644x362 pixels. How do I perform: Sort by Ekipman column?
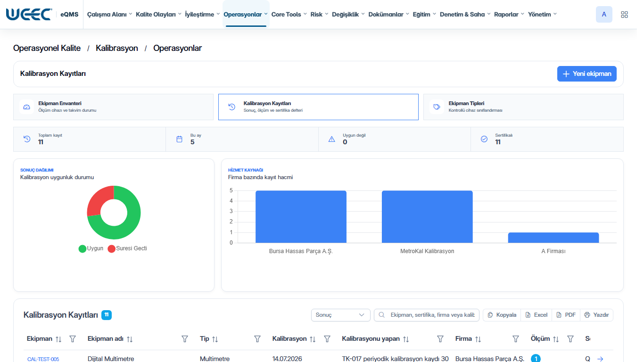(58, 339)
